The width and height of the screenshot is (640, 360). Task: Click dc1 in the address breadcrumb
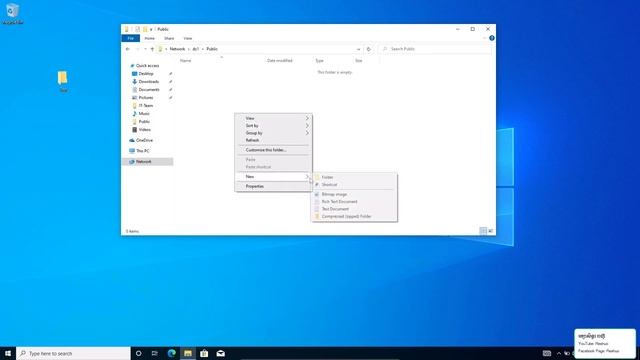pos(196,49)
